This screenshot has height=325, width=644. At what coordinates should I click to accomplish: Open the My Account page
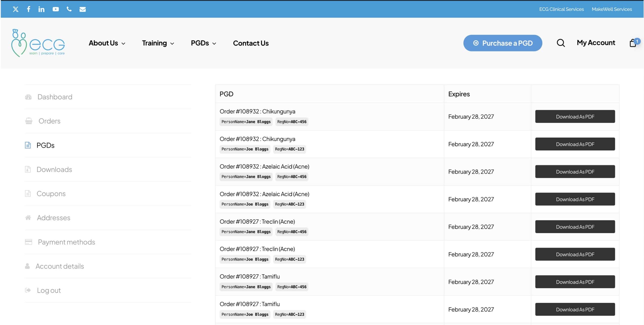(596, 43)
